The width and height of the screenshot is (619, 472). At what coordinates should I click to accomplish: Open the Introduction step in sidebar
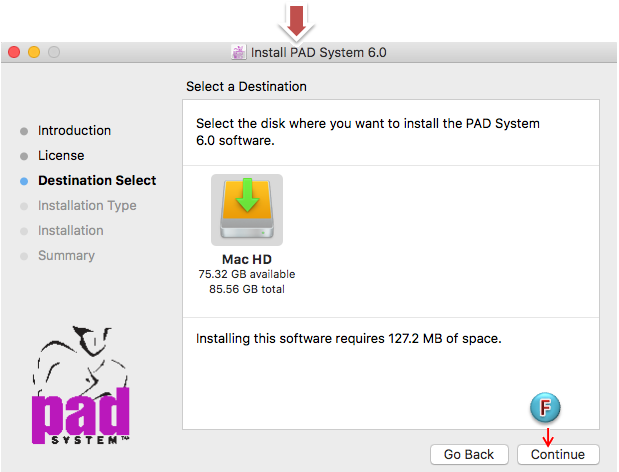click(74, 131)
